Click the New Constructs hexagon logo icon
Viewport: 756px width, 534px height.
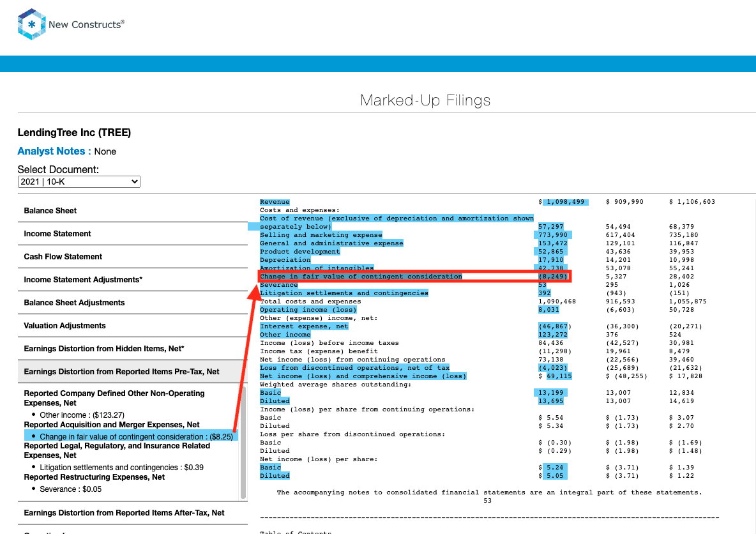point(31,24)
